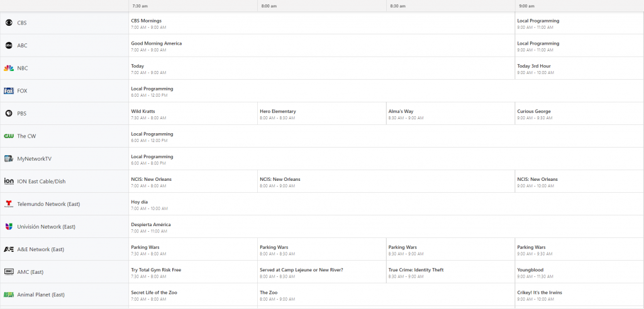The image size is (644, 309).
Task: Select AMC (East) channel name
Action: pyautogui.click(x=30, y=272)
